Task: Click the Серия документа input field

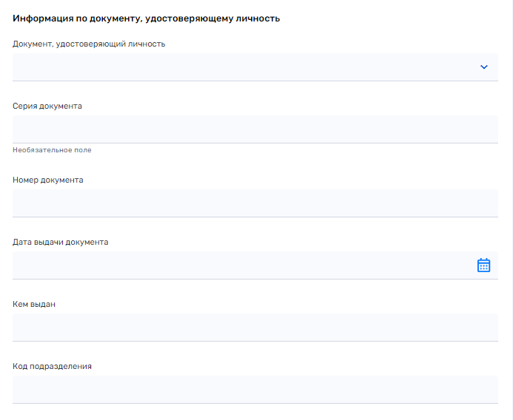Action: 255,129
